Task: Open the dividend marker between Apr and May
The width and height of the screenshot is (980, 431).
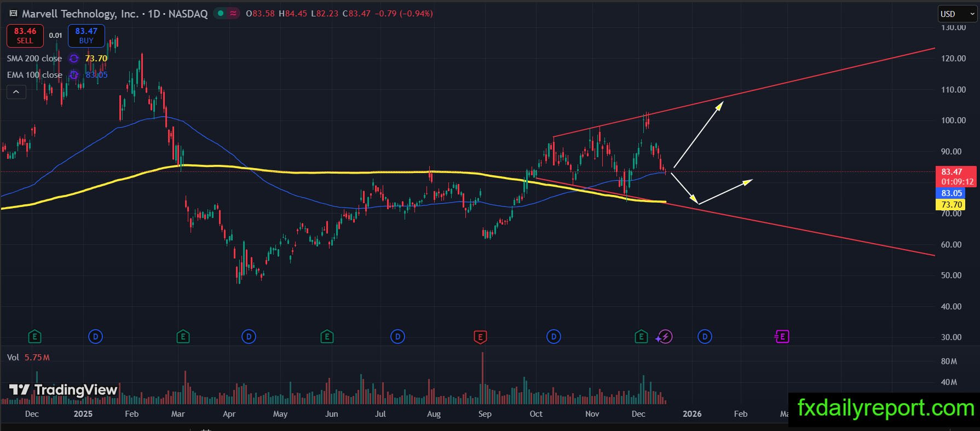Action: pyautogui.click(x=249, y=336)
